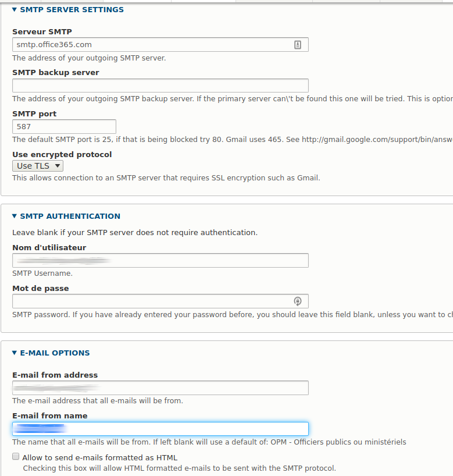Select the SMTP port field showing 587

click(64, 126)
